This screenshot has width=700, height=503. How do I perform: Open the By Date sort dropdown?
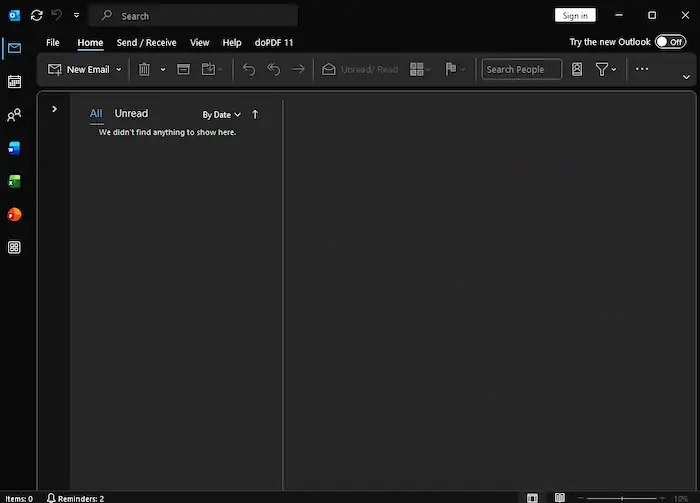coord(221,115)
